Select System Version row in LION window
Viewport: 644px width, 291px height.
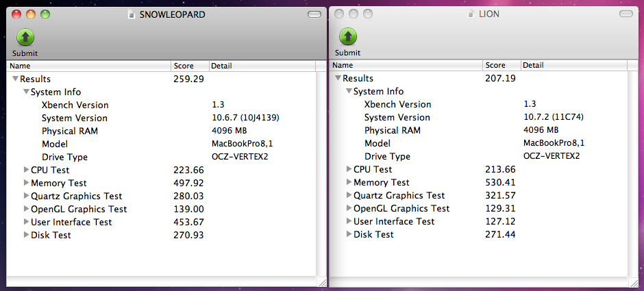478,117
